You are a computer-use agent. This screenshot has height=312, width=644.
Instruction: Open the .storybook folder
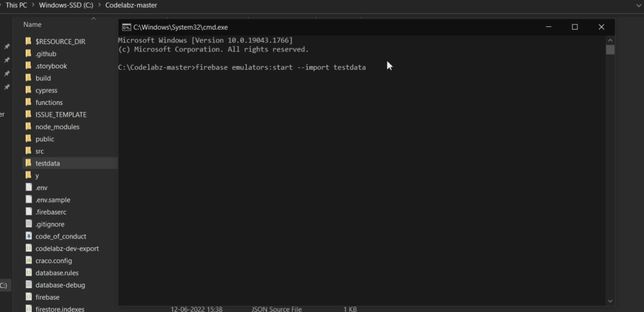(50, 66)
